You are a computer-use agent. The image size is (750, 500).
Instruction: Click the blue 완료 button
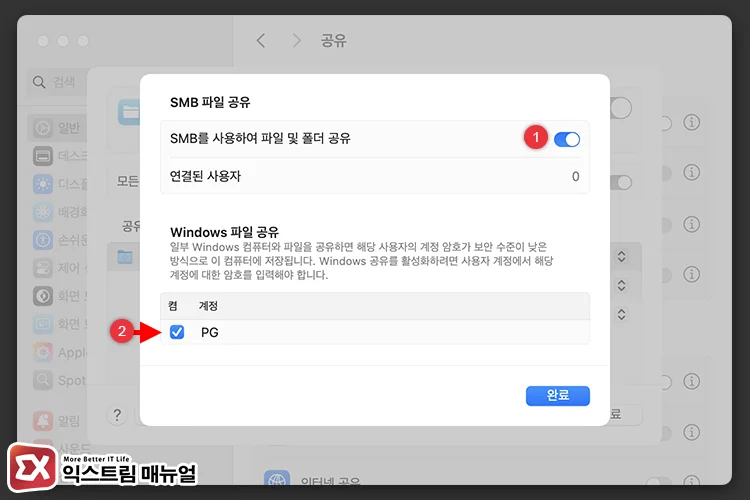click(558, 396)
